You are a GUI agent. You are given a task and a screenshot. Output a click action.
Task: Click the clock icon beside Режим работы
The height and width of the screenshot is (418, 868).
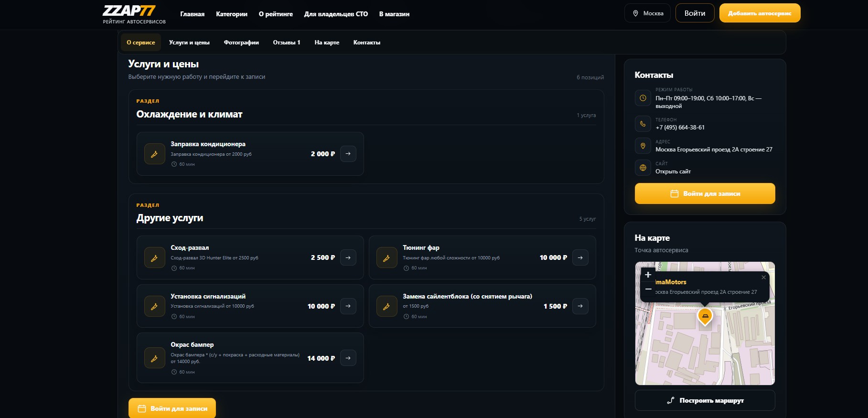643,98
